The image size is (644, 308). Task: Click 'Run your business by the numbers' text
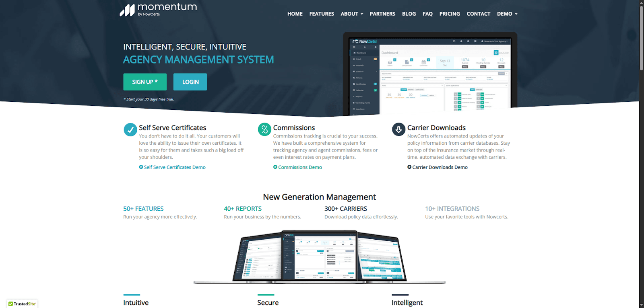[262, 217]
